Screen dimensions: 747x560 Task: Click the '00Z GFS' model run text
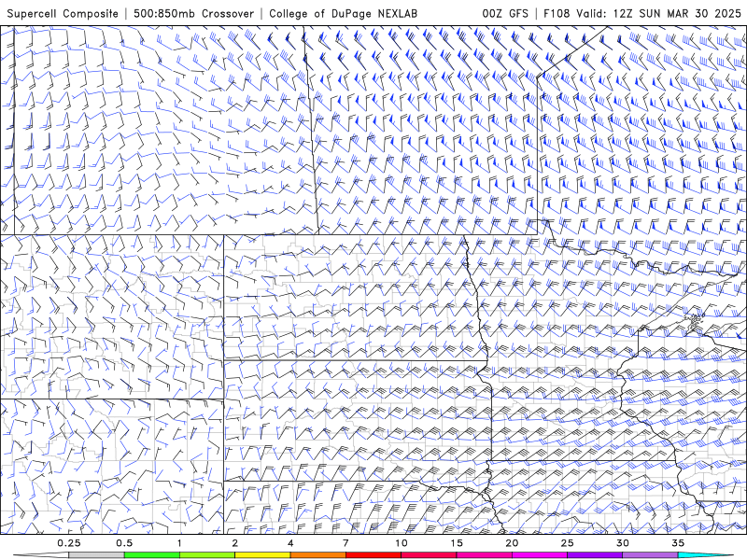coord(505,14)
